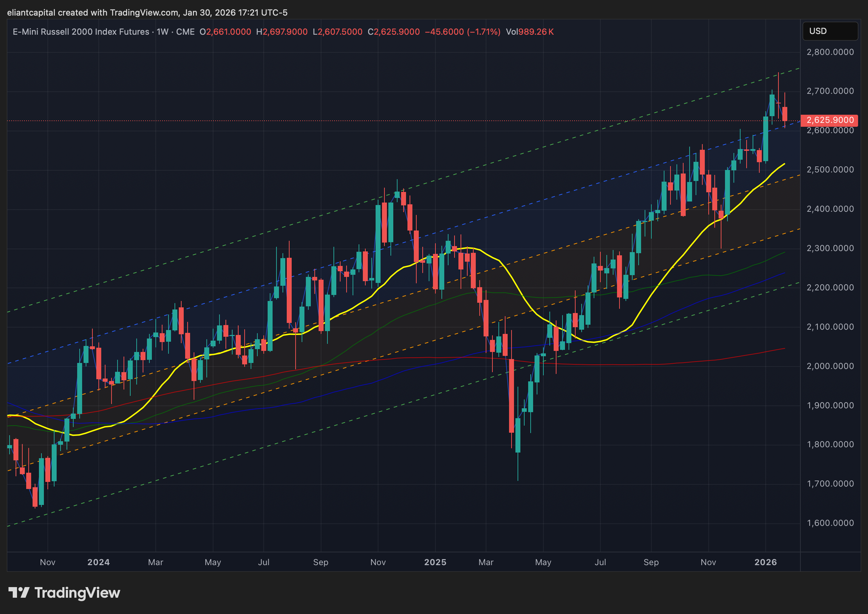Click the high value H2,697.9000 in header

(x=282, y=32)
